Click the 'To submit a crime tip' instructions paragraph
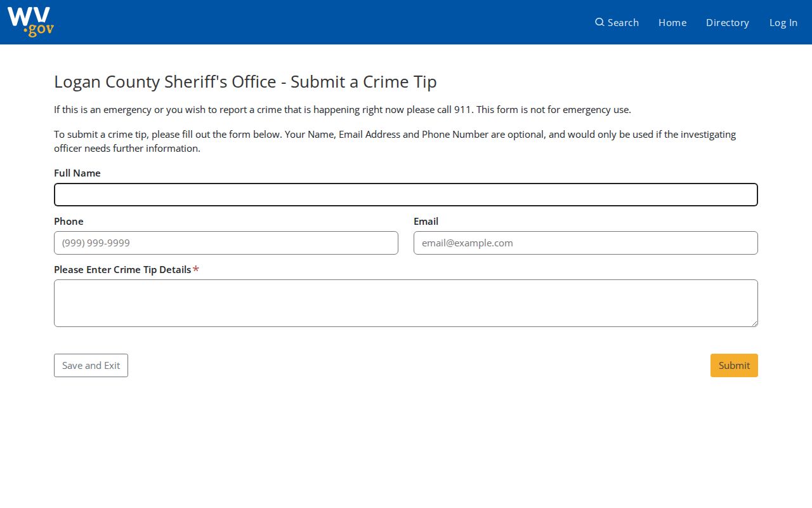Screen dimensions: 812x508 [x=395, y=142]
